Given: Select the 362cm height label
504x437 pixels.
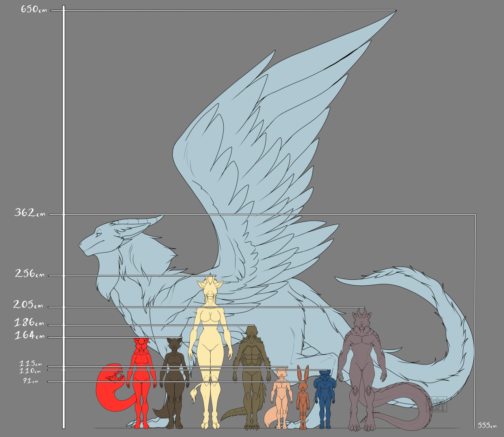Looking at the screenshot, I should click(30, 213).
